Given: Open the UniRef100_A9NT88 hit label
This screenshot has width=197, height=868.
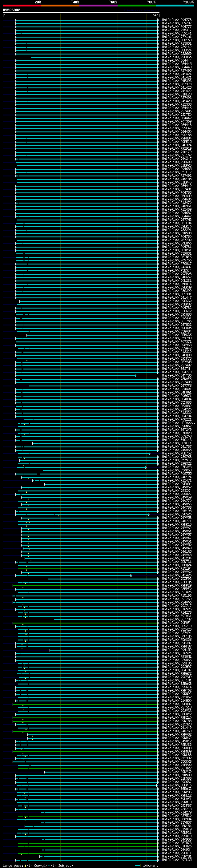Looking at the screenshot, I should [x=176, y=721].
